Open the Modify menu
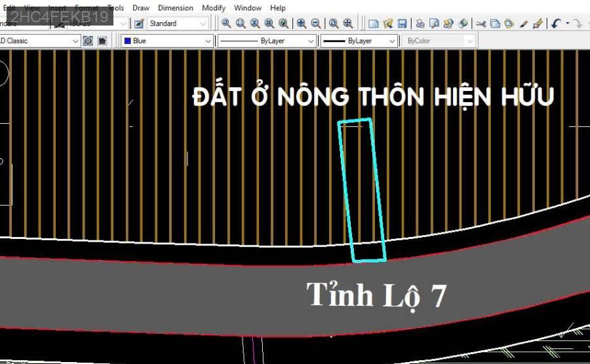The image size is (590, 364). [x=213, y=8]
